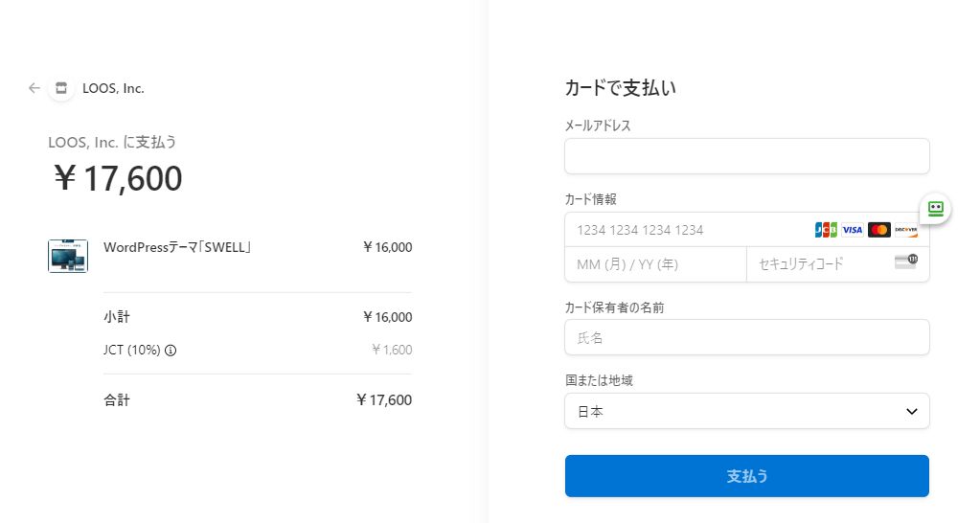Click the Mastercard logo

click(879, 230)
